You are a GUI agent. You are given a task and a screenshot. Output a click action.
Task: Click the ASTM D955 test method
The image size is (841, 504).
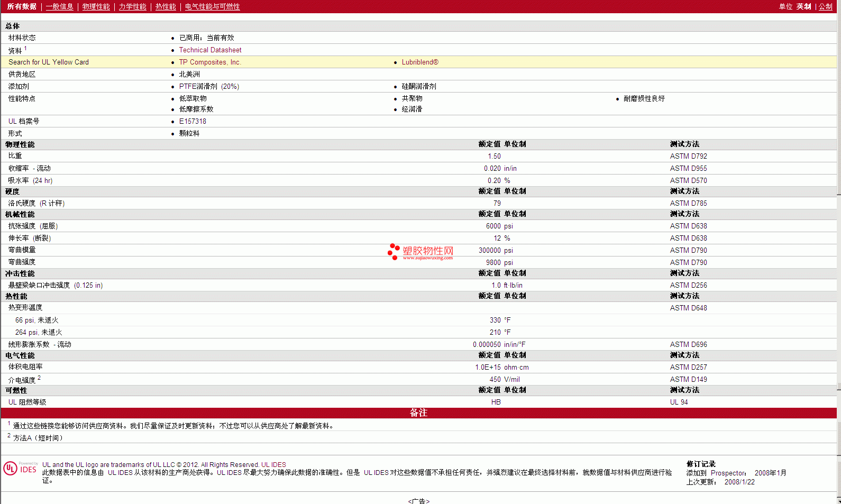689,169
